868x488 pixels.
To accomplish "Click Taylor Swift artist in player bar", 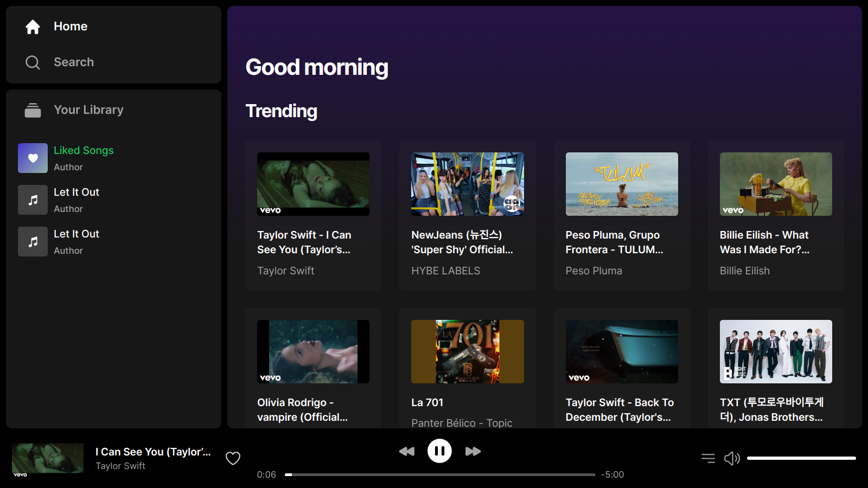I will pyautogui.click(x=120, y=466).
